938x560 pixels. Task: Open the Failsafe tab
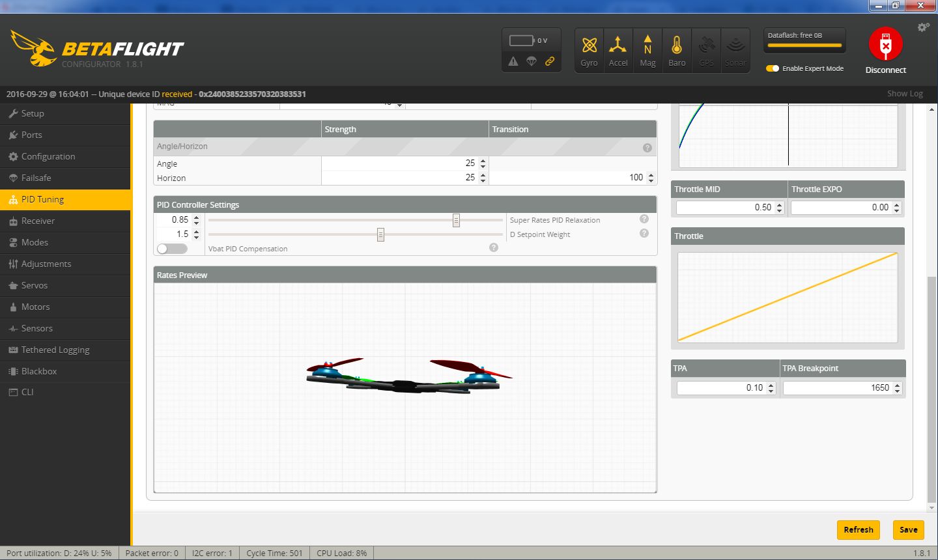[65, 178]
